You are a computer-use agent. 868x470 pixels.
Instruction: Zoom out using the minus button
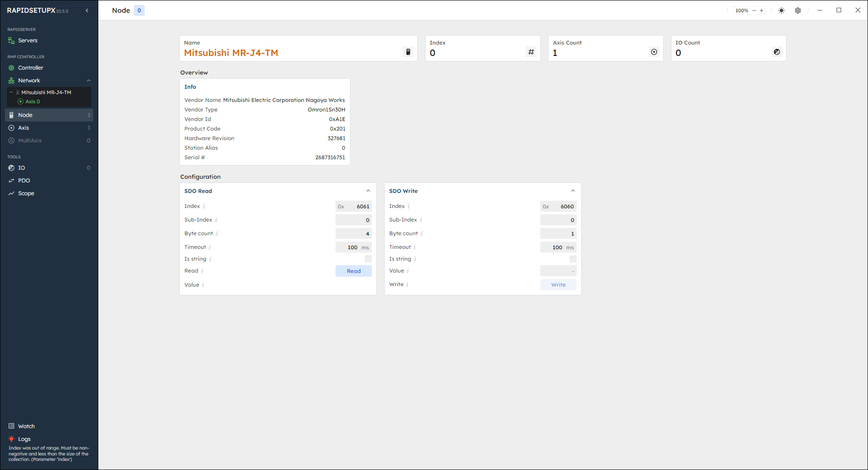[754, 10]
